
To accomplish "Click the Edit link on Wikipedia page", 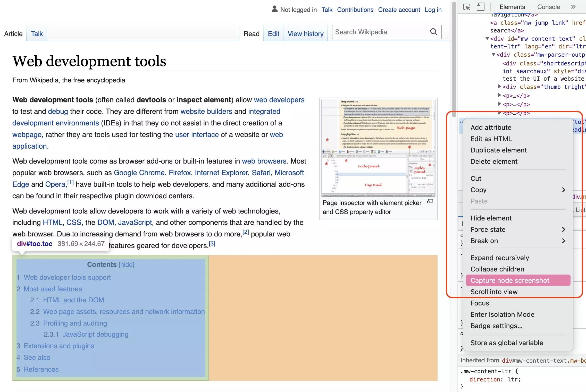I will point(273,34).
